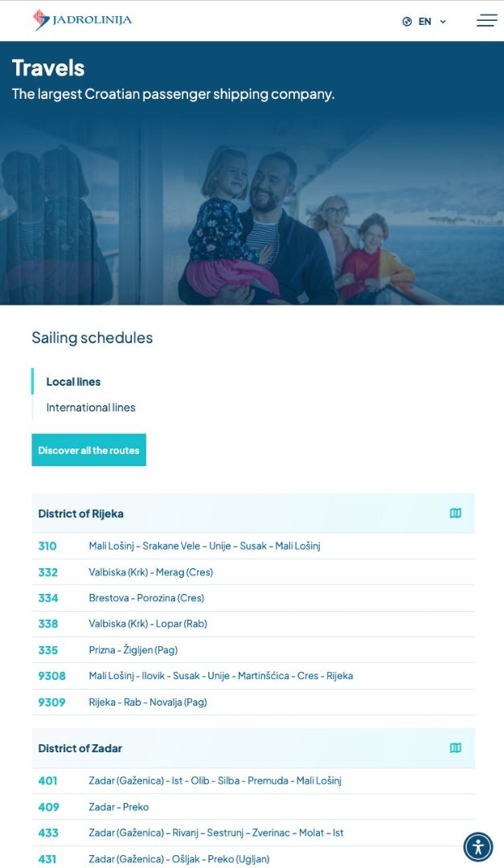Click the Jadrolinija logo
The width and height of the screenshot is (504, 868).
point(83,20)
